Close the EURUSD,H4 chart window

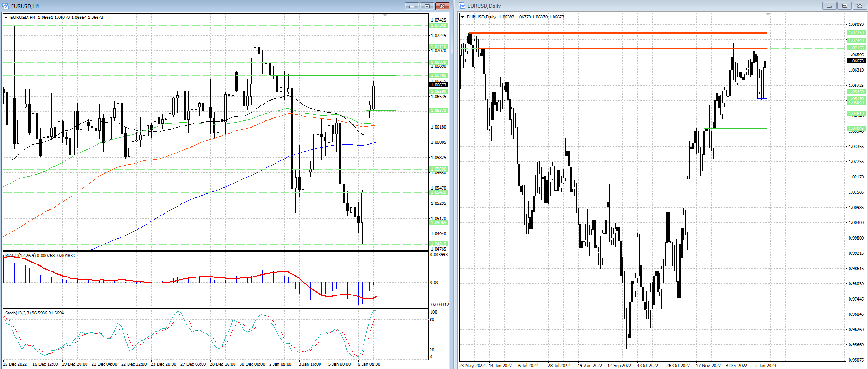click(x=443, y=6)
